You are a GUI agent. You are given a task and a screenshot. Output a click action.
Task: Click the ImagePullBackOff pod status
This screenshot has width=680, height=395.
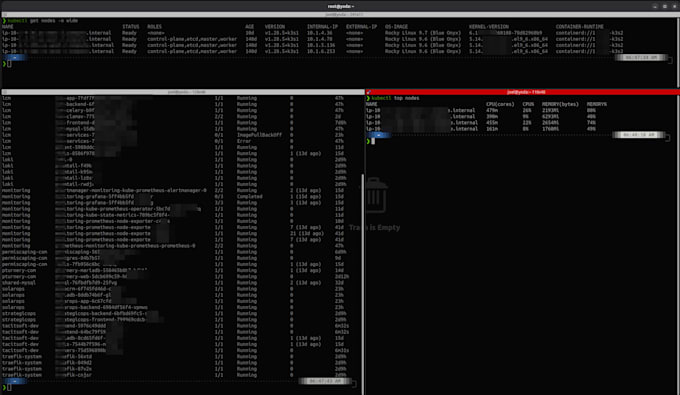point(259,135)
